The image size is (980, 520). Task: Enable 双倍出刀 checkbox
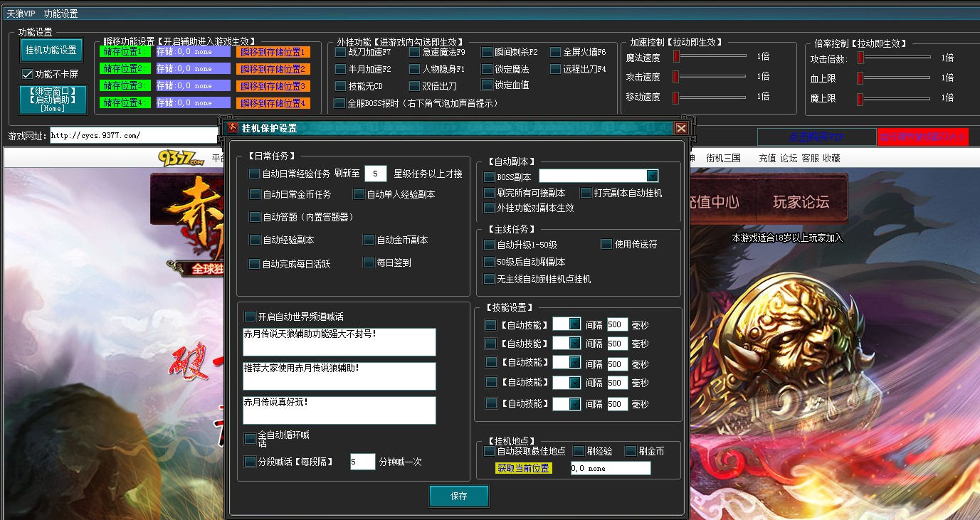coord(415,86)
